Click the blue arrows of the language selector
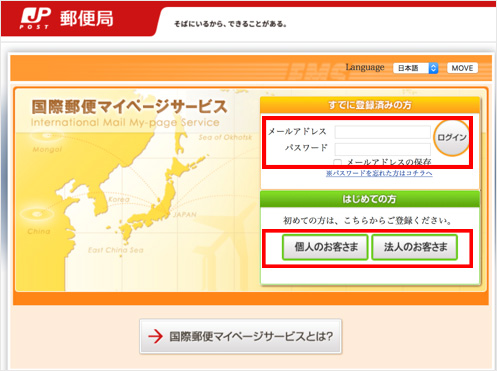 (433, 68)
